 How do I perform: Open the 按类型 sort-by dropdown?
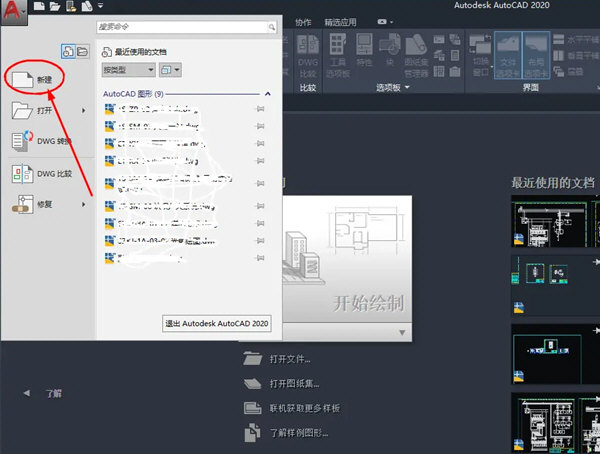point(129,70)
